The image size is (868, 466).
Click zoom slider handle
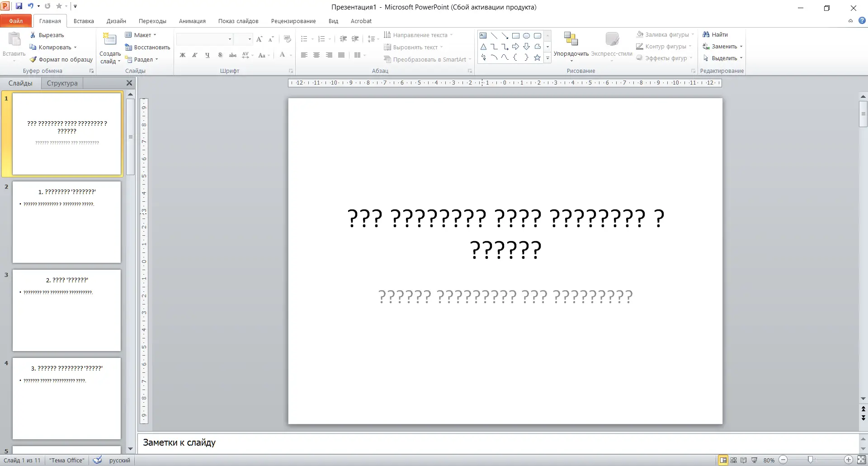[811, 460]
